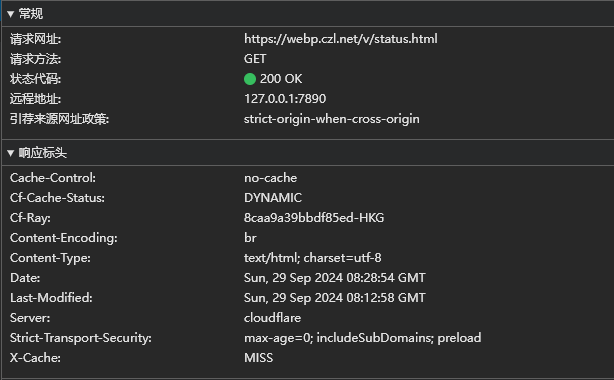Collapse the 响应标头 section triangle
The height and width of the screenshot is (380, 614).
[x=11, y=153]
